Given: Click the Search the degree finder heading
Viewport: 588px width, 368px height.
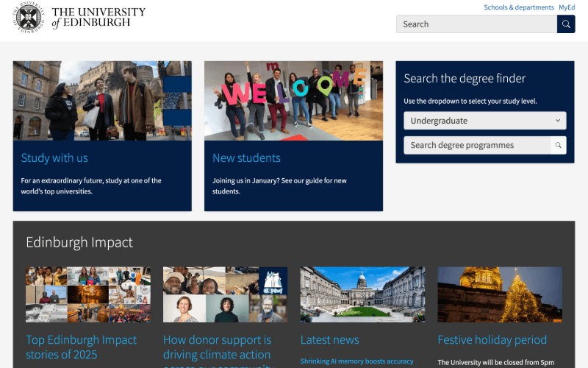Looking at the screenshot, I should tap(465, 79).
